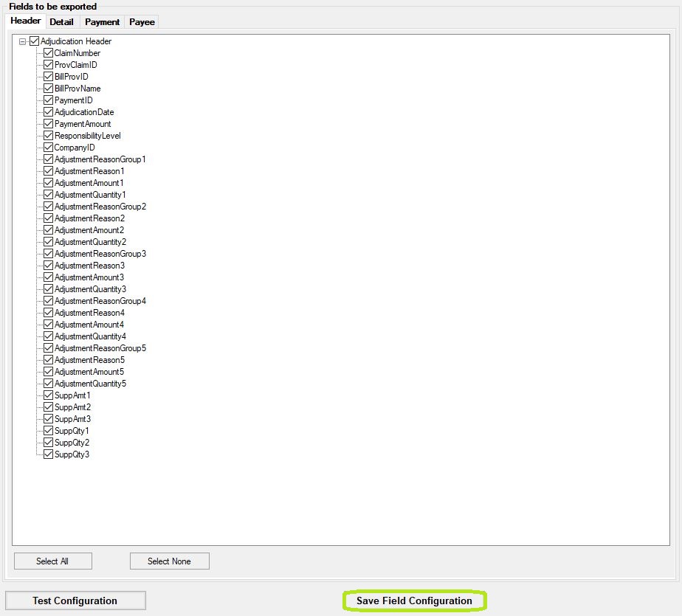Uncheck the SuppAmt3 checkbox
The image size is (682, 616).
(x=48, y=419)
